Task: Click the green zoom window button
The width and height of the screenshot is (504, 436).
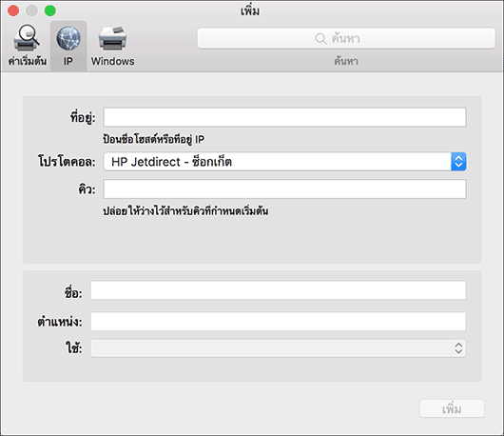Action: click(50, 10)
